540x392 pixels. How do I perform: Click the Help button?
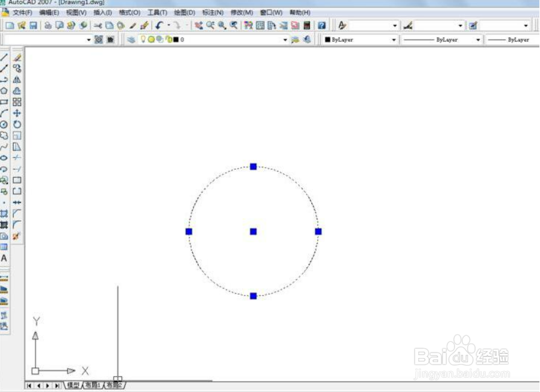click(x=321, y=25)
